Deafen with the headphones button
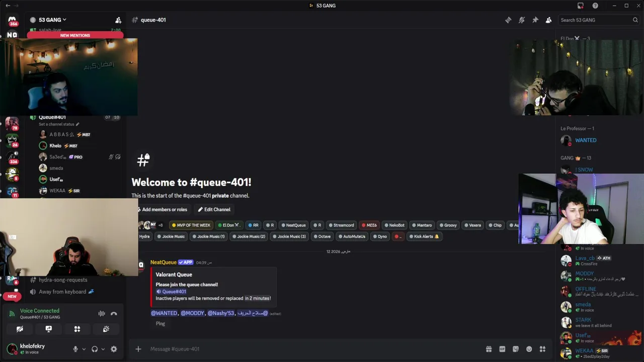The image size is (644, 362). [95, 349]
